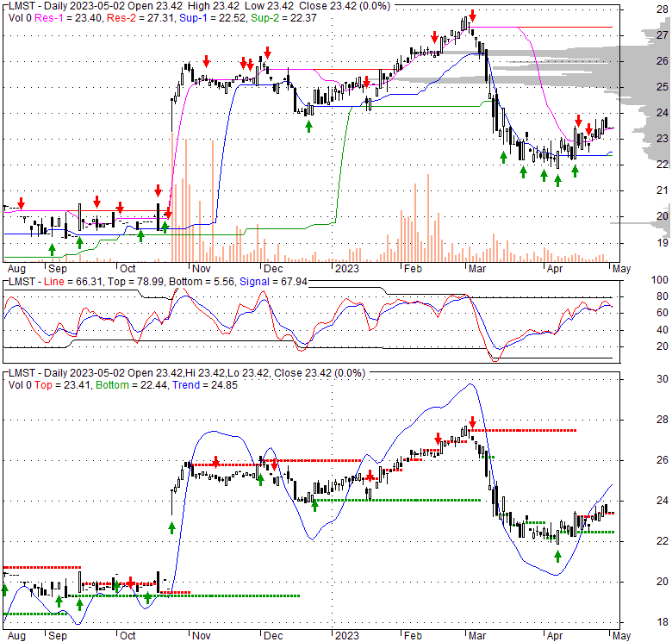Click the 21 price axis label
Viewport: 672px width, 642px height.
[x=663, y=190]
